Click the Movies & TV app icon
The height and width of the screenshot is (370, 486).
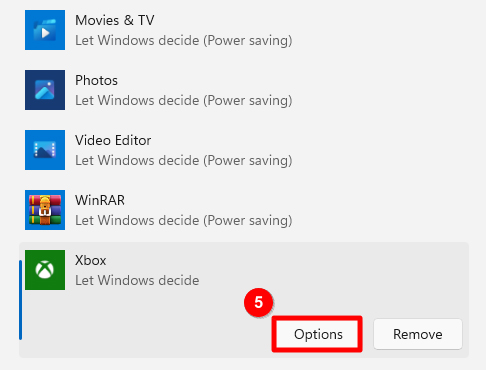45,30
